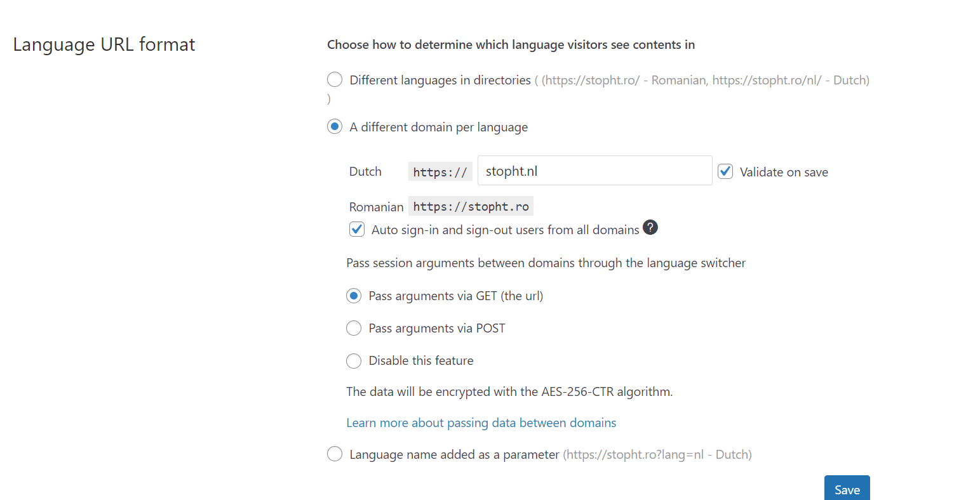Click the https:// prefix beside Dutch field
The height and width of the screenshot is (500, 980).
(x=440, y=172)
